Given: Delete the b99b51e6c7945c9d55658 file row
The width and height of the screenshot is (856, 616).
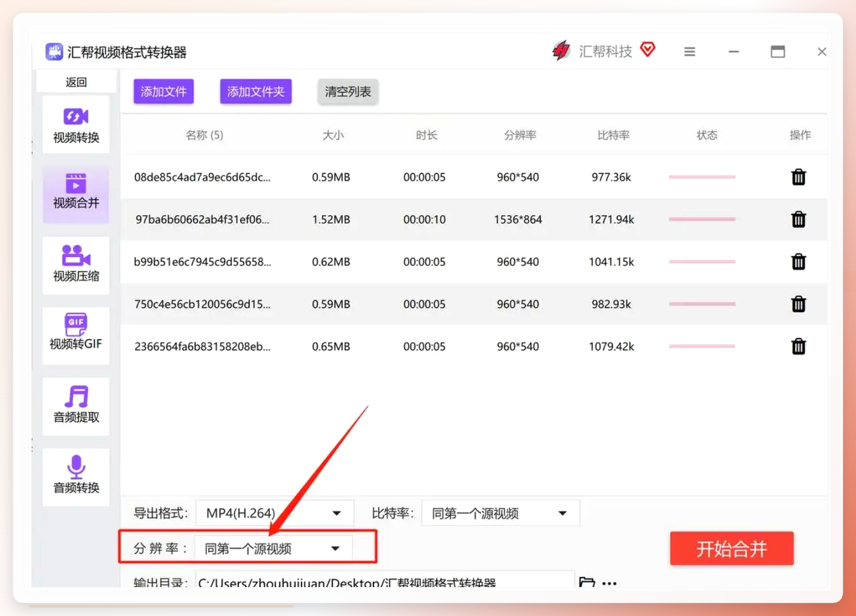Looking at the screenshot, I should (x=798, y=262).
